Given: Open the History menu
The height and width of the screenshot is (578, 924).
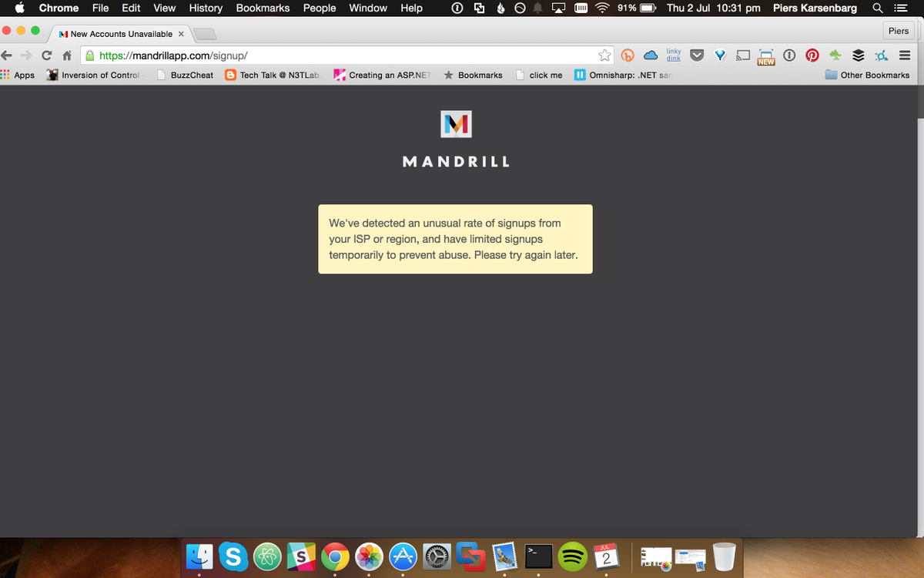Looking at the screenshot, I should click(x=206, y=8).
